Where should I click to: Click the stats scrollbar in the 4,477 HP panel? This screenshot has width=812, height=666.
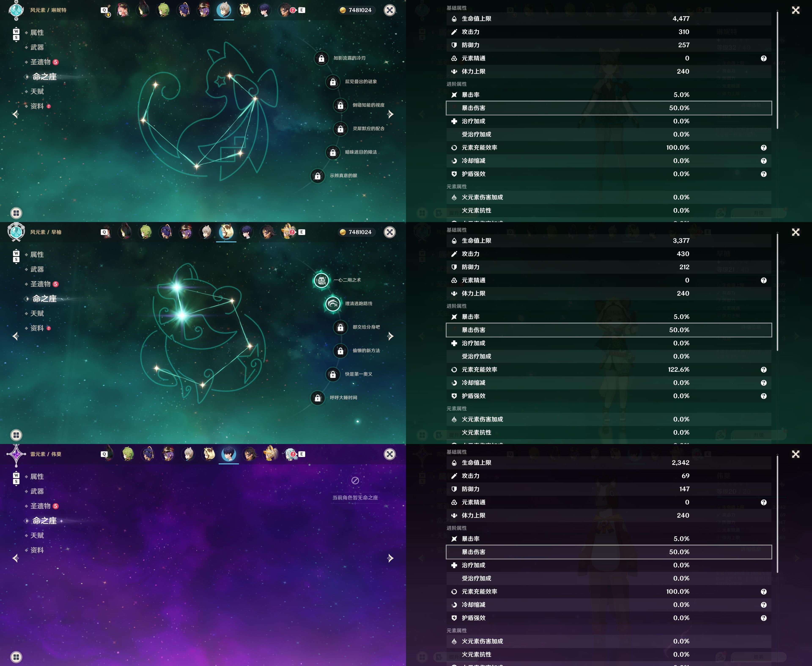click(778, 70)
